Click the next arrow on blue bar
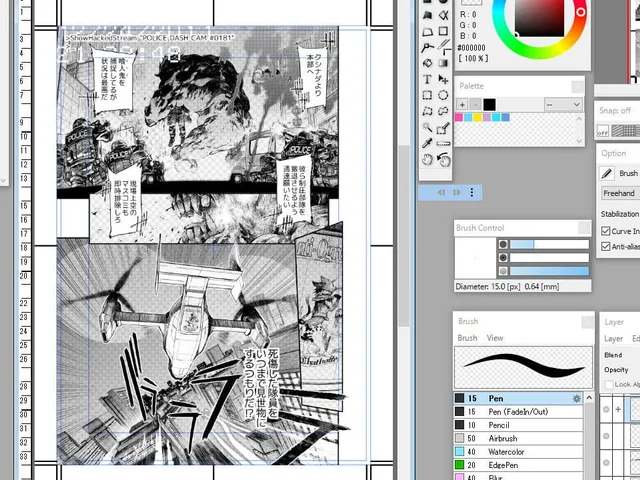This screenshot has height=480, width=640. pos(457,193)
